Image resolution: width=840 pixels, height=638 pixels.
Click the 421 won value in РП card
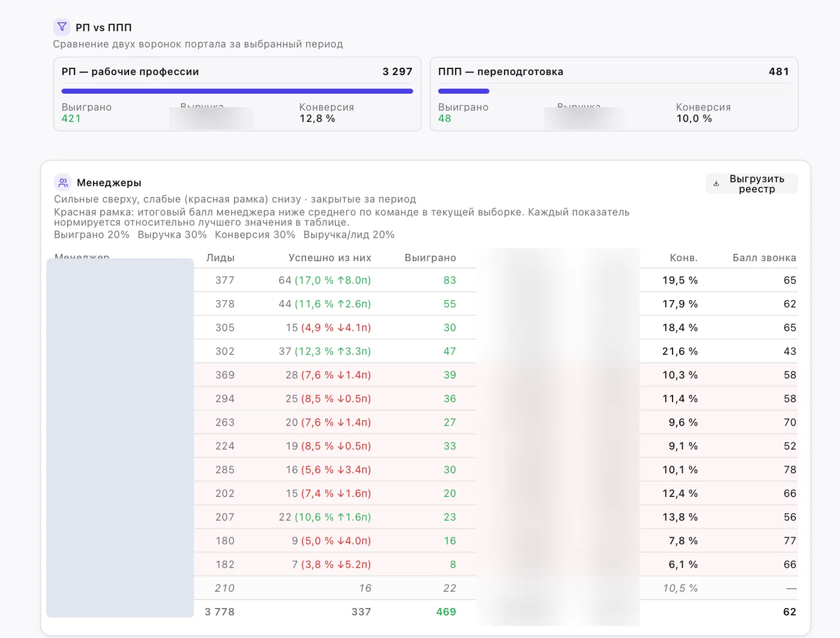coord(71,118)
